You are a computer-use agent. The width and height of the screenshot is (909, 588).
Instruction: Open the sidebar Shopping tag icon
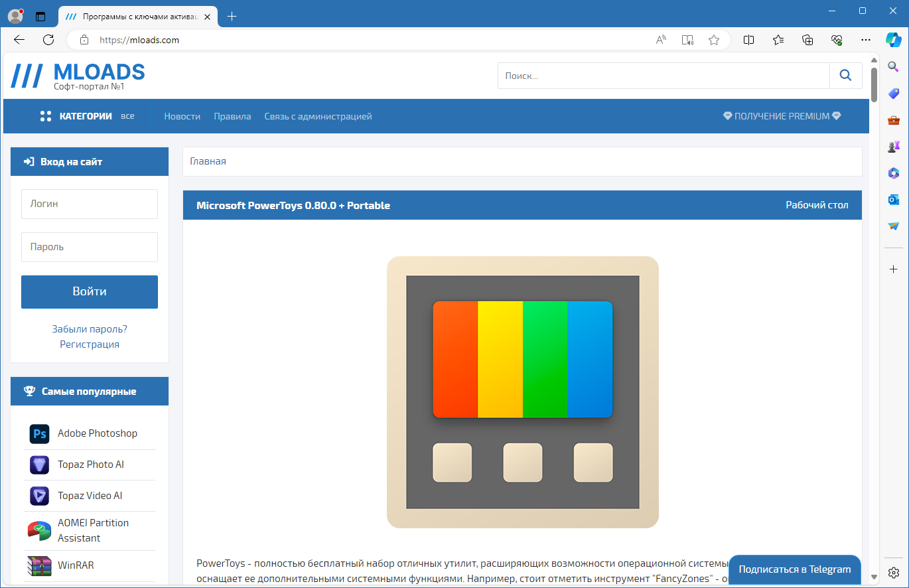coord(894,94)
